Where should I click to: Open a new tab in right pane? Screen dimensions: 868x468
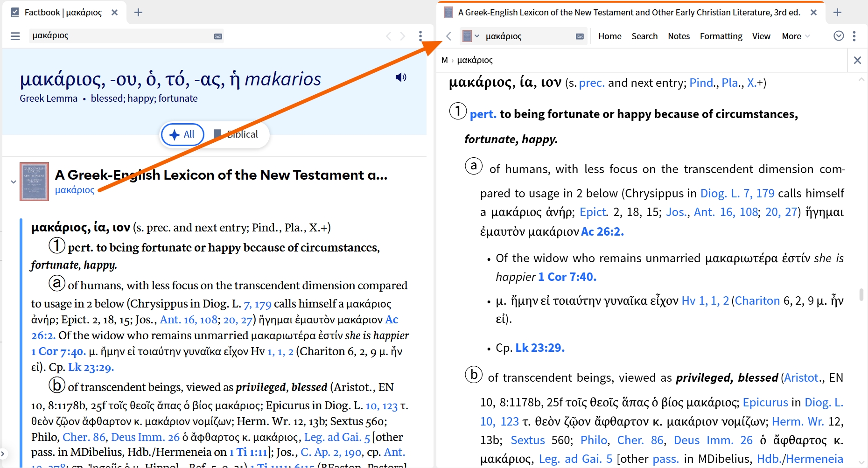837,13
